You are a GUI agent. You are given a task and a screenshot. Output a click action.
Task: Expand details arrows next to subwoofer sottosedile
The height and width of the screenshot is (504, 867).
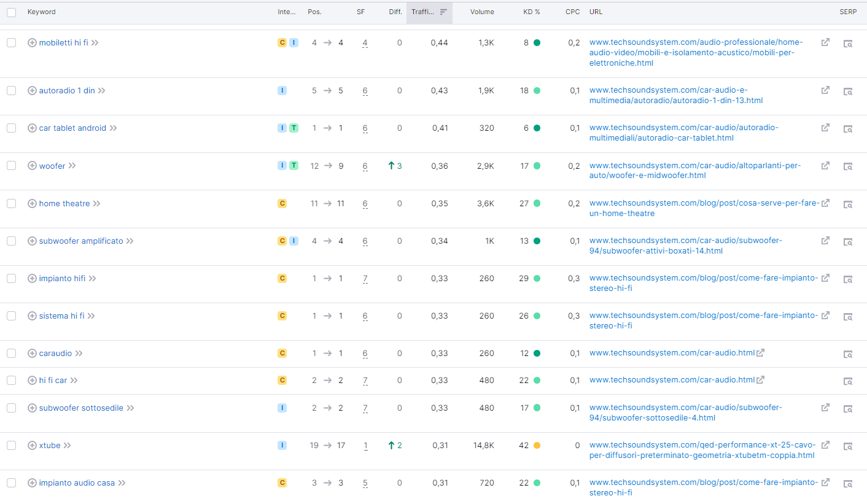[131, 408]
